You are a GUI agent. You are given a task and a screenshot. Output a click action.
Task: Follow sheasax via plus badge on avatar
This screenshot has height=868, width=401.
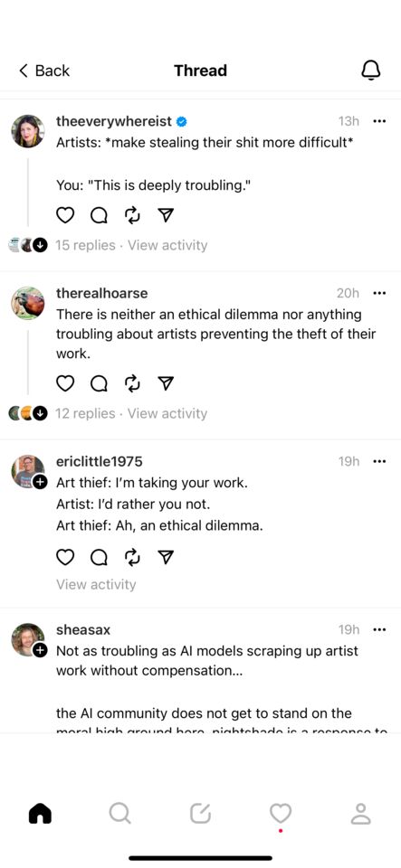pyautogui.click(x=40, y=650)
